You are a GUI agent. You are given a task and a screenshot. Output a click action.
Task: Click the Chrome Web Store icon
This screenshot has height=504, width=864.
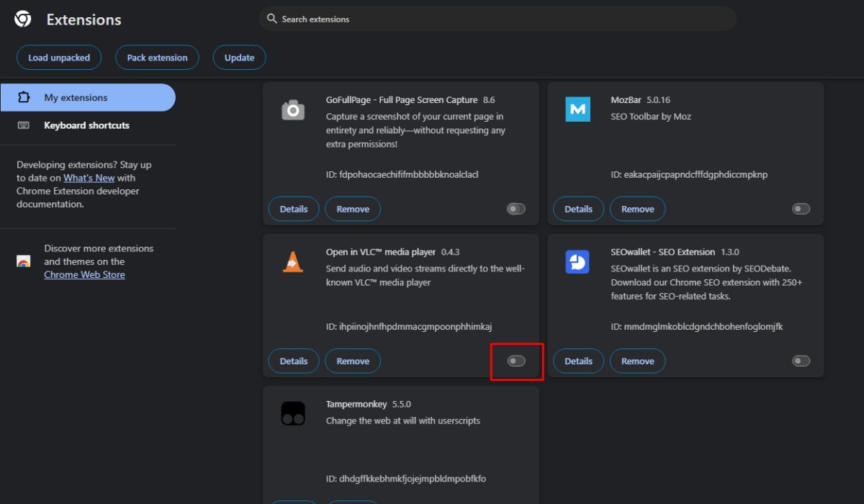tap(24, 261)
